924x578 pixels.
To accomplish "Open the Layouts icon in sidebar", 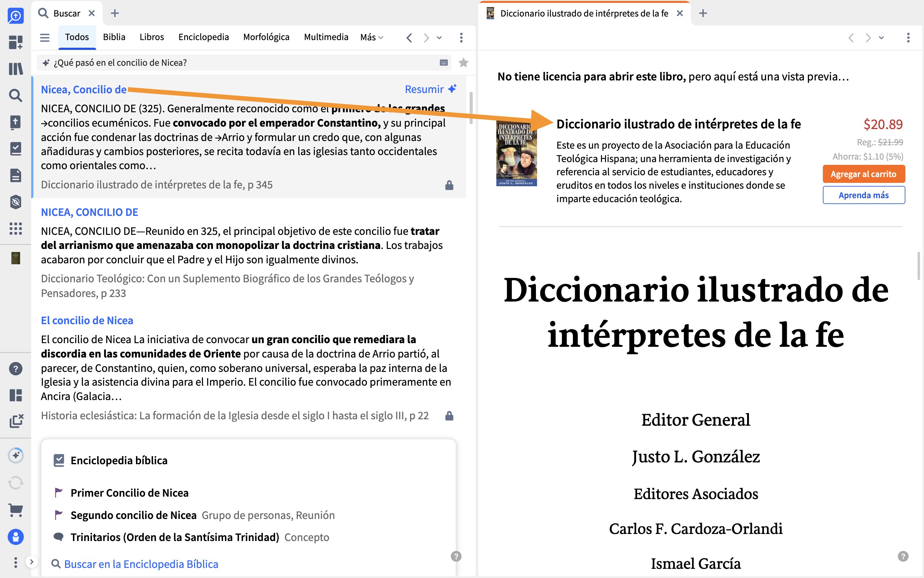I will point(16,395).
